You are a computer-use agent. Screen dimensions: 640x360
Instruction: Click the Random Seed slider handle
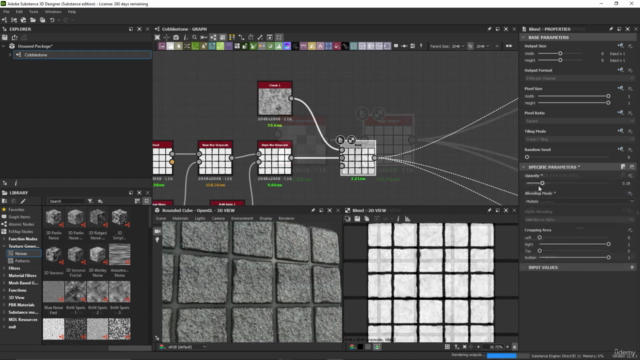point(527,157)
